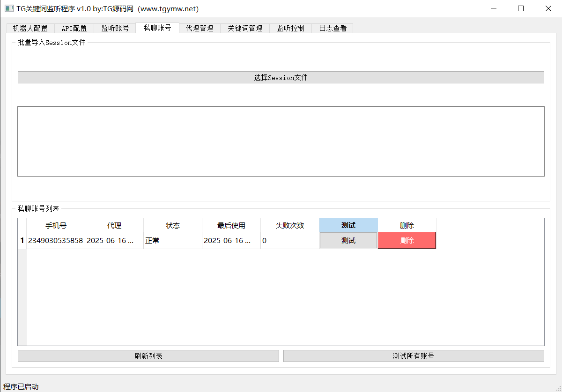This screenshot has height=392, width=562.
Task: Select the 代理管理 tab
Action: coord(200,28)
